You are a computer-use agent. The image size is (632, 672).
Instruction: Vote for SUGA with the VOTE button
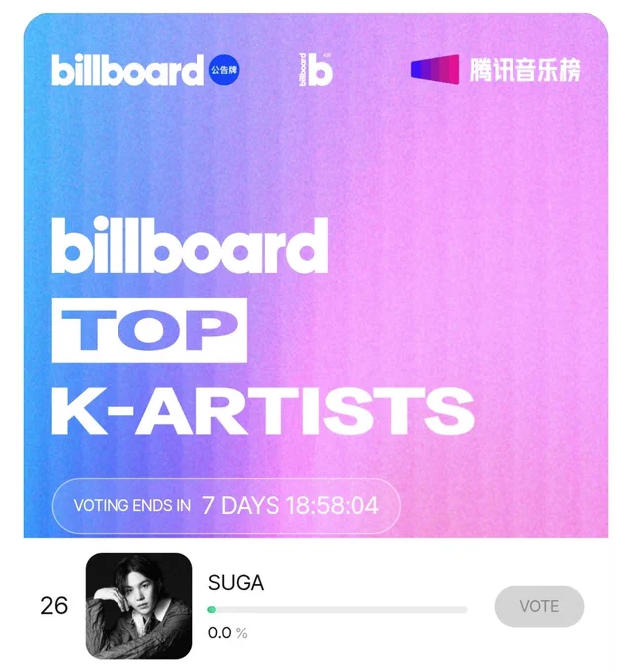(x=539, y=606)
